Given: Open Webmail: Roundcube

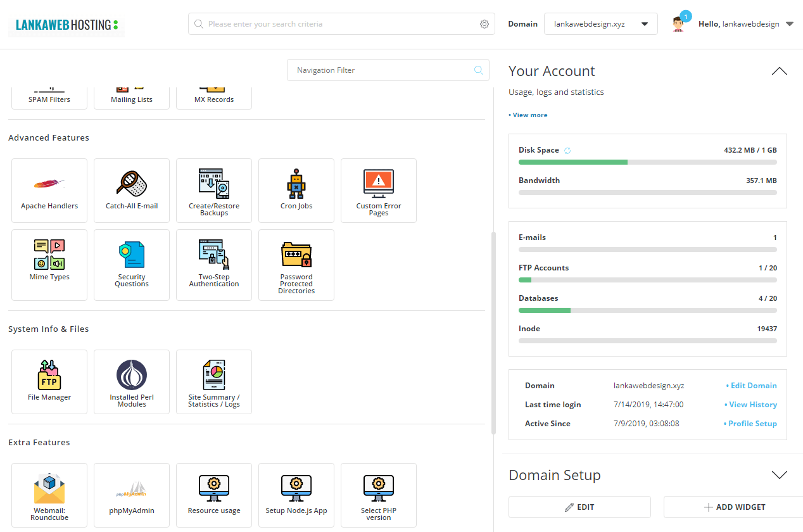Looking at the screenshot, I should coord(49,495).
